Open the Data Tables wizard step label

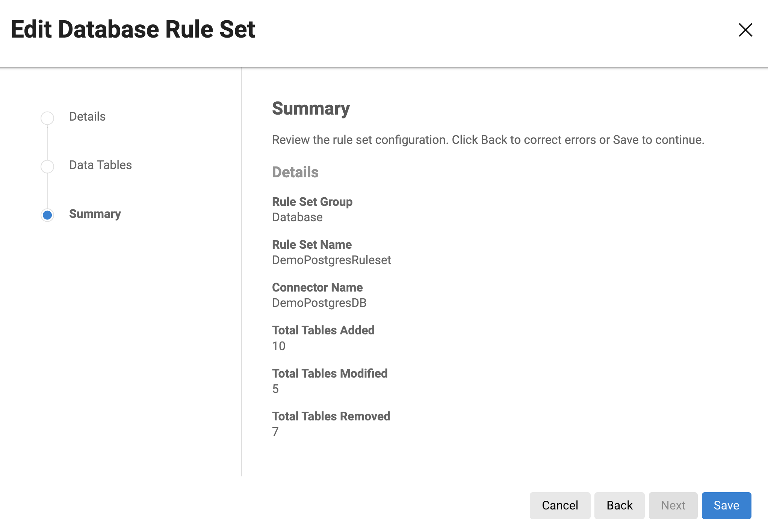point(100,165)
